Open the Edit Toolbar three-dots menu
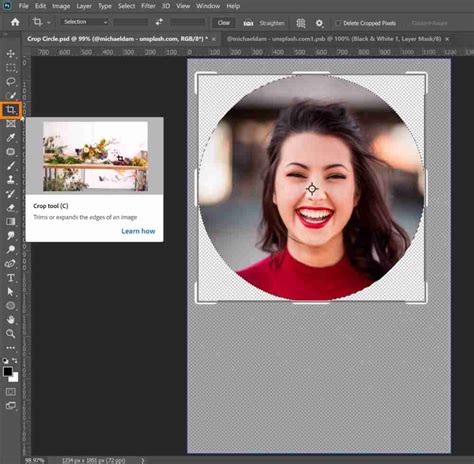This screenshot has width=474, height=464. pyautogui.click(x=11, y=348)
